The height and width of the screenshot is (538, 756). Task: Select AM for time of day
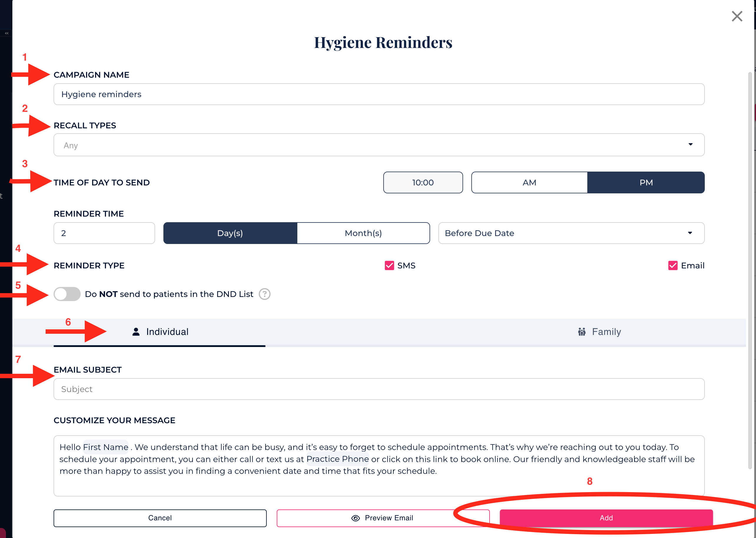(x=529, y=182)
